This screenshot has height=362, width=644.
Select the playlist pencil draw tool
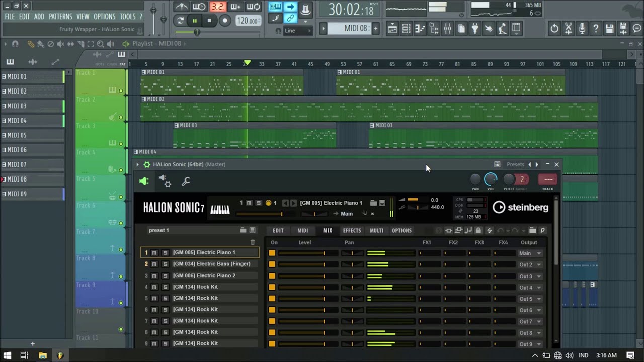click(x=31, y=44)
